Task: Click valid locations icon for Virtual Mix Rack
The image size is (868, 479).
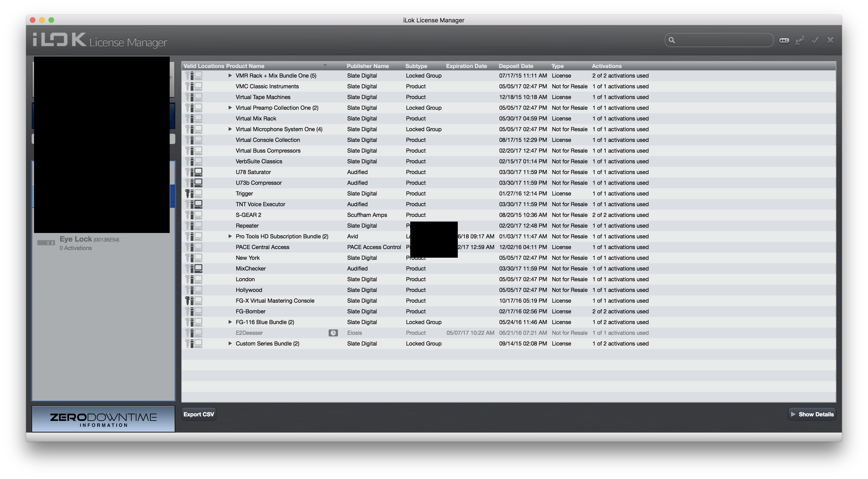Action: coord(194,119)
